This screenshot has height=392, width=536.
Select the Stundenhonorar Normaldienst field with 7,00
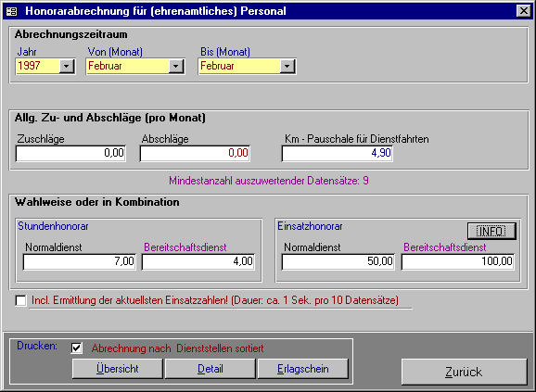pyautogui.click(x=80, y=262)
